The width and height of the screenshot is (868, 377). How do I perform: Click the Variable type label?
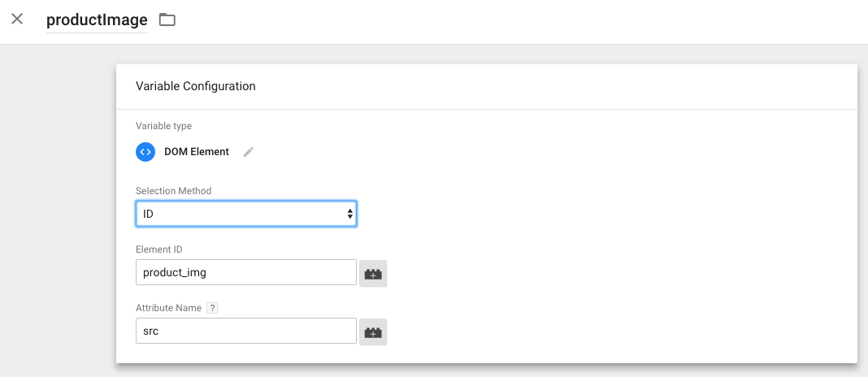[163, 126]
